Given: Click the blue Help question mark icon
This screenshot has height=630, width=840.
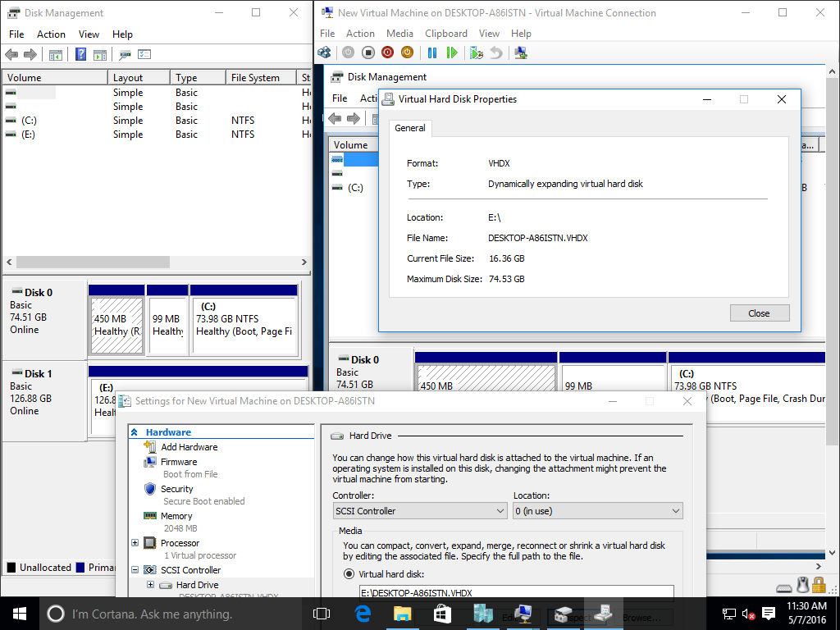Looking at the screenshot, I should tap(80, 54).
